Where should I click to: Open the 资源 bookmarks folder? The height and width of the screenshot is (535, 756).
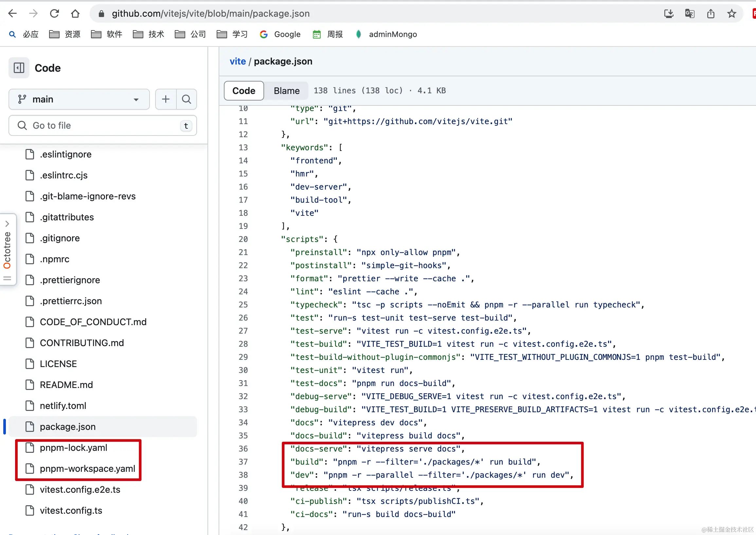tap(65, 34)
